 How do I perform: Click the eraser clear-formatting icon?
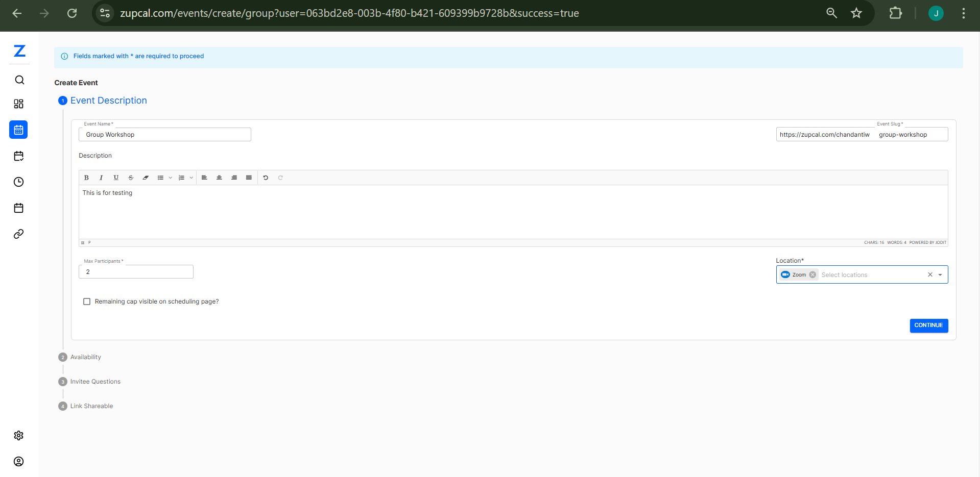click(x=146, y=178)
